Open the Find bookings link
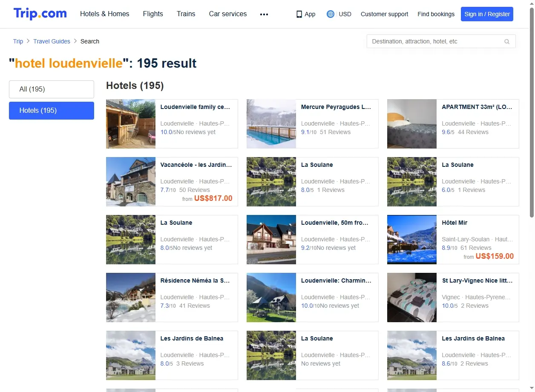This screenshot has width=535, height=392. pos(436,14)
